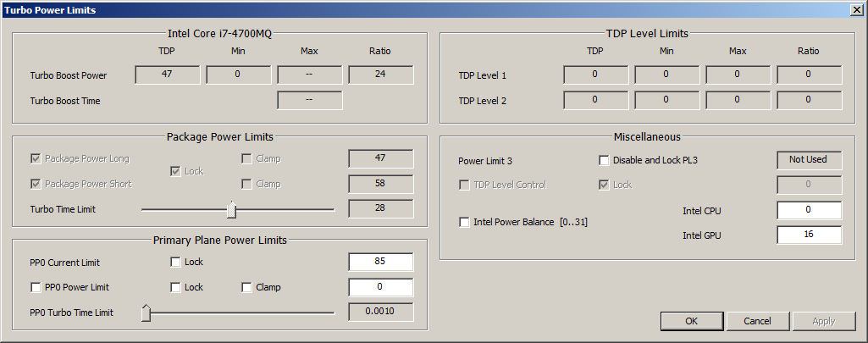Close the Turbo Power Limits window
Screen dimensions: 868x343
click(x=857, y=10)
